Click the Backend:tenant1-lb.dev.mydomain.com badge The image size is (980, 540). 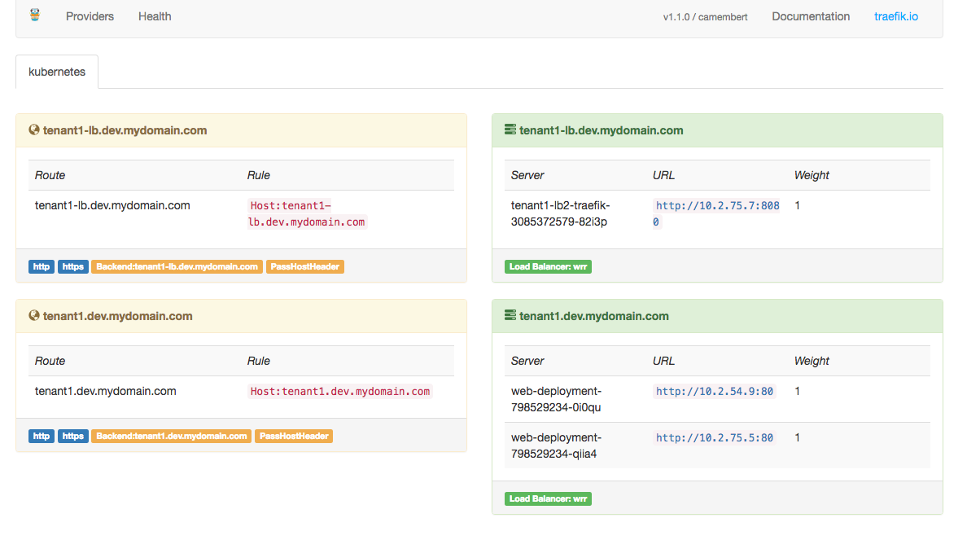point(177,266)
